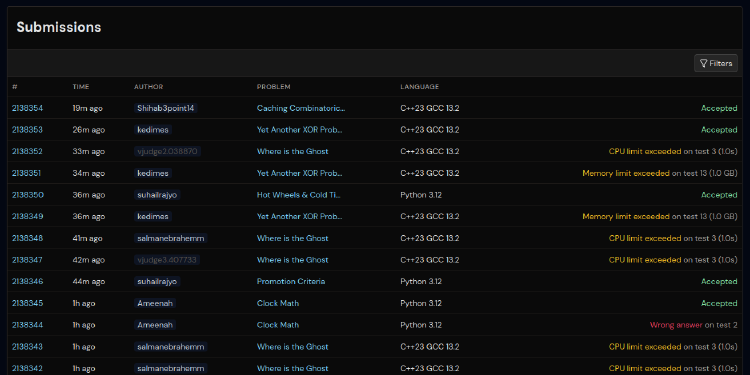The height and width of the screenshot is (375, 750).
Task: Click Accepted verdict on submission 2138354
Action: [719, 108]
